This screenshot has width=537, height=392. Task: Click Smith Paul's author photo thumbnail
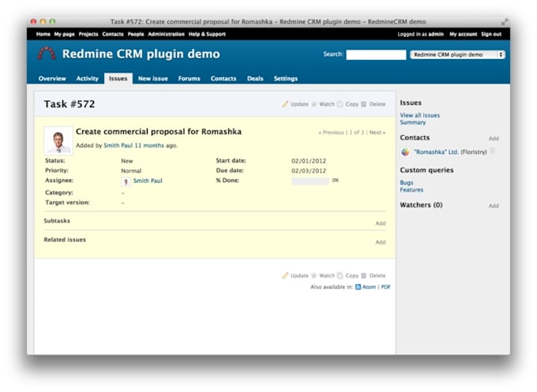(x=58, y=141)
